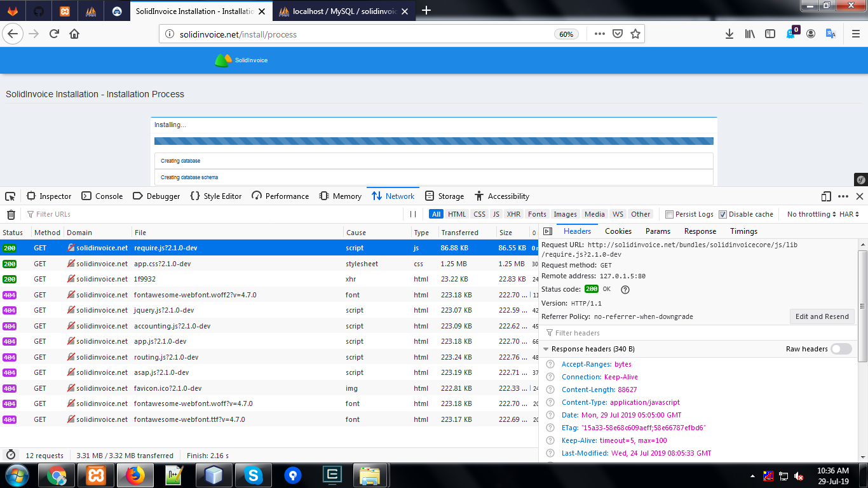
Task: Collapse the request details pane
Action: 548,231
